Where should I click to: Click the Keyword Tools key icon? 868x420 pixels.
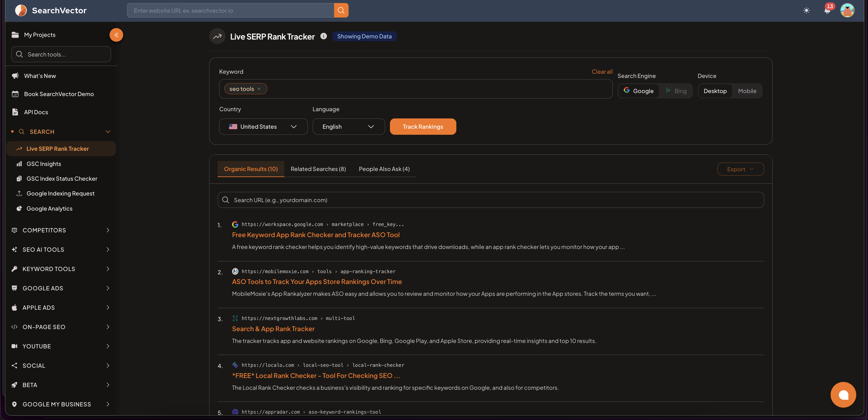click(14, 269)
